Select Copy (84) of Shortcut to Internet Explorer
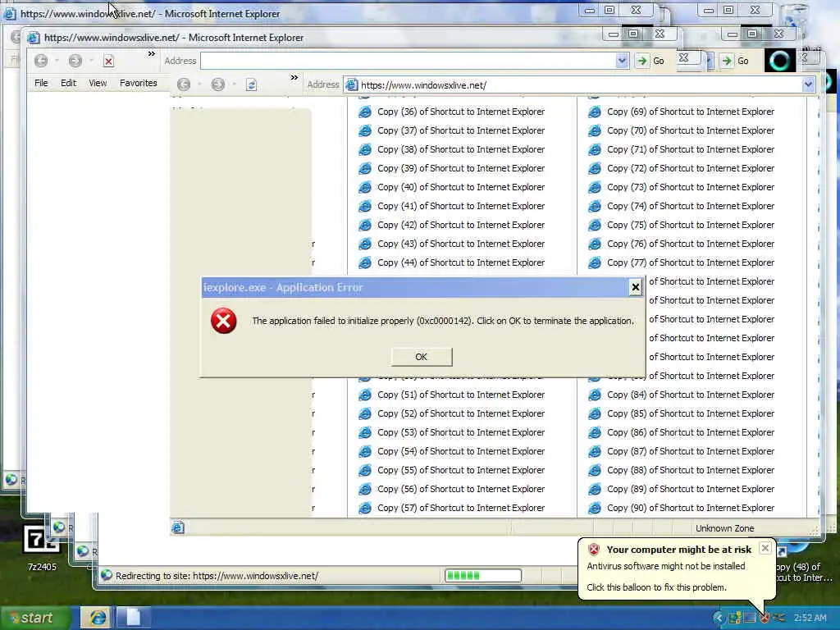Viewport: 840px width, 630px height. [x=682, y=395]
